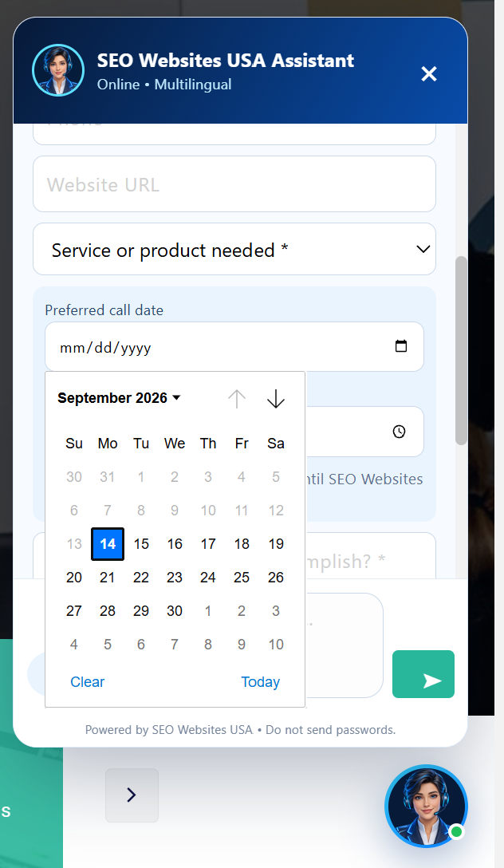504x868 pixels.
Task: Click the right chevron carousel button
Action: (132, 795)
